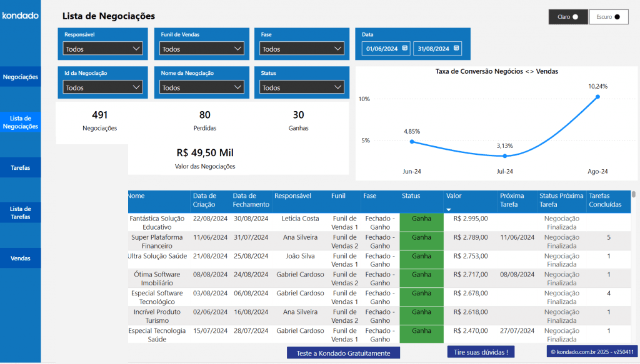
Task: Open the Status filter dropdown
Action: (302, 87)
